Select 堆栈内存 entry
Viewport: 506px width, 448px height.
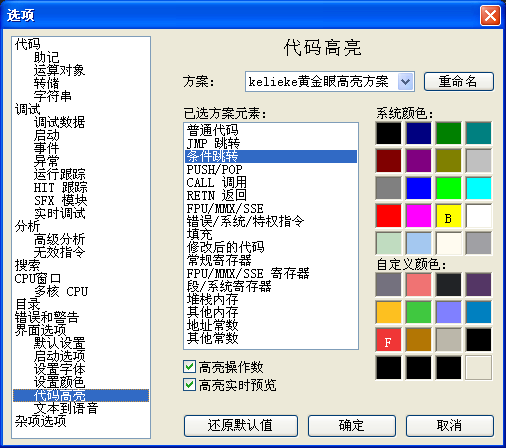tap(271, 299)
